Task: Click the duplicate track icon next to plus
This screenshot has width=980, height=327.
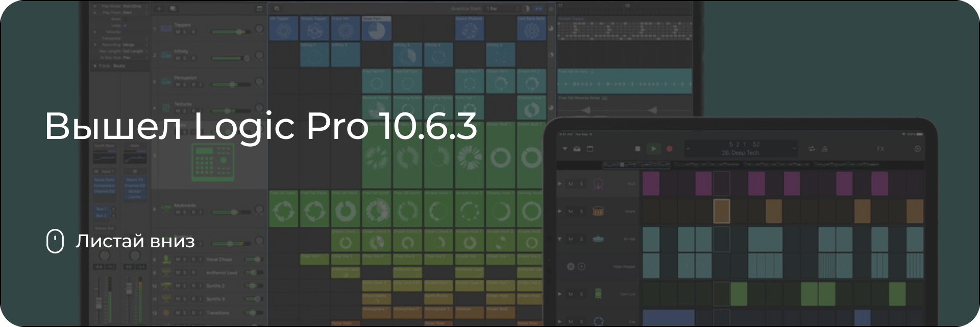Action: (x=173, y=9)
